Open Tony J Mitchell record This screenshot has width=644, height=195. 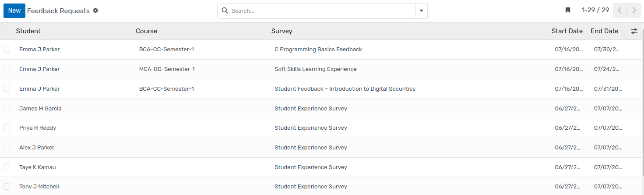coord(39,187)
